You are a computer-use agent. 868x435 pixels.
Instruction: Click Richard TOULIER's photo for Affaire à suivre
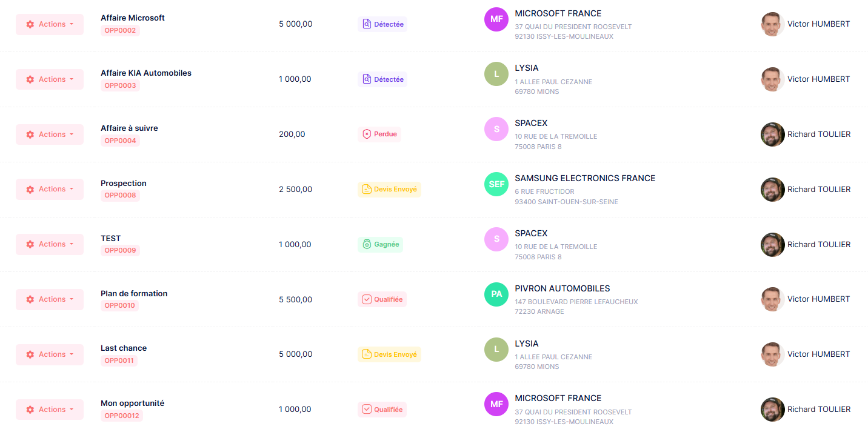pyautogui.click(x=772, y=134)
